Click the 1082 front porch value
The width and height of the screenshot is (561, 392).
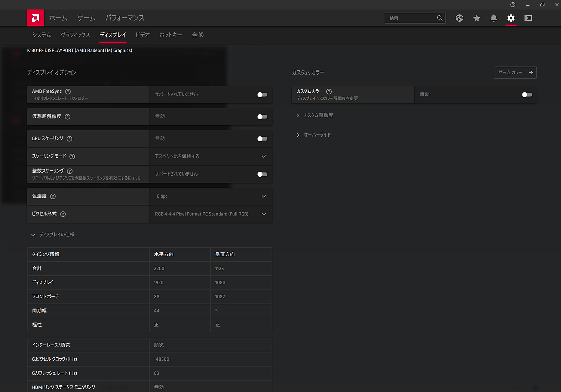pos(220,297)
